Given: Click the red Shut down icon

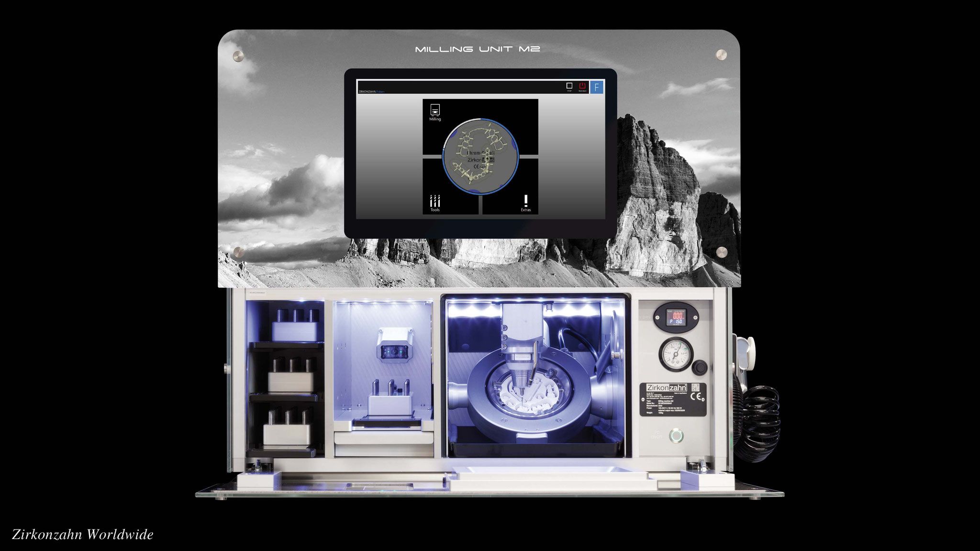Looking at the screenshot, I should tap(582, 87).
